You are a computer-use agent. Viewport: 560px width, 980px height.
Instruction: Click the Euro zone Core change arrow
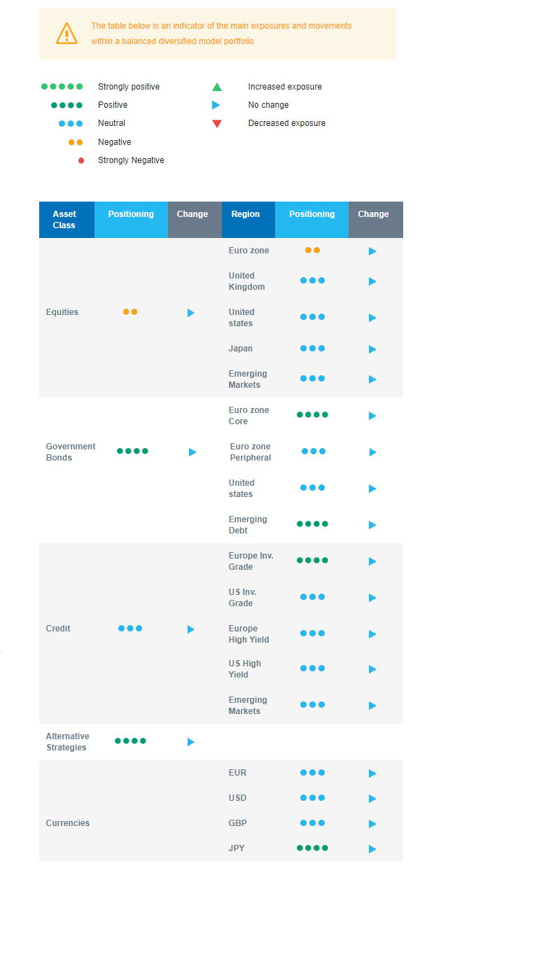tap(372, 416)
